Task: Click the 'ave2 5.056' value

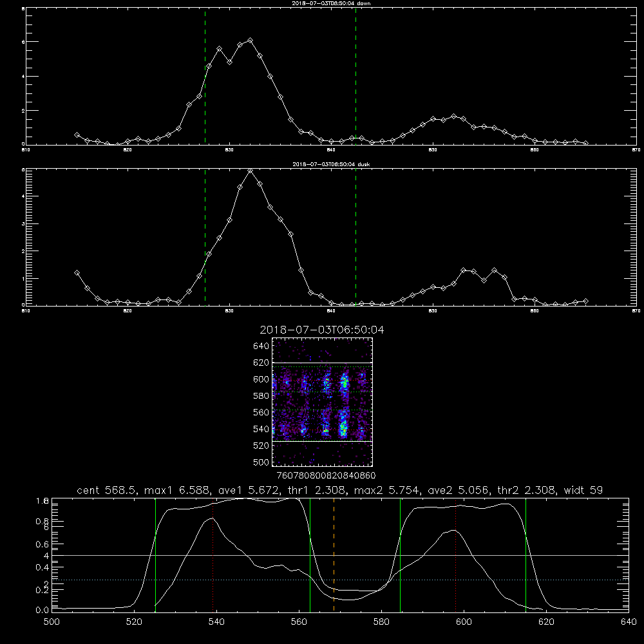Action: 458,490
